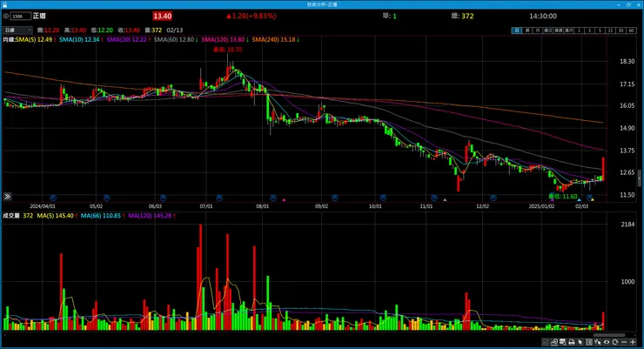Zoom in with the plus icon
This screenshot has height=349, width=644.
[633, 342]
